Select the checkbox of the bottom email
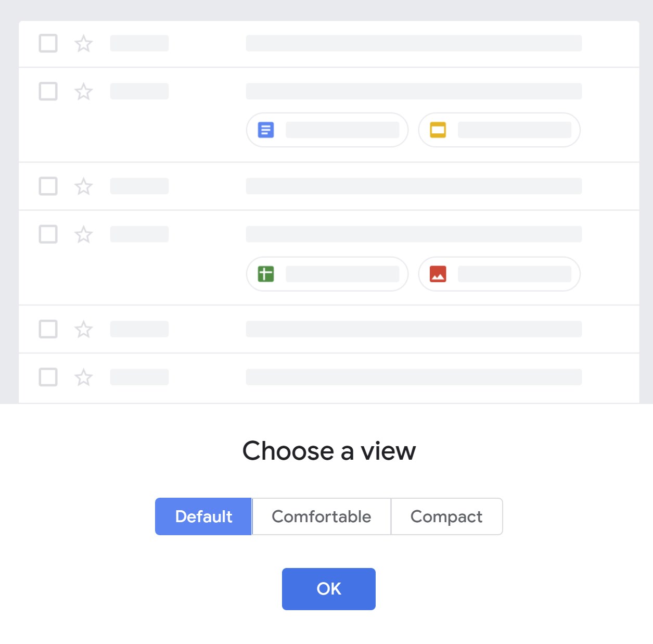 48,377
